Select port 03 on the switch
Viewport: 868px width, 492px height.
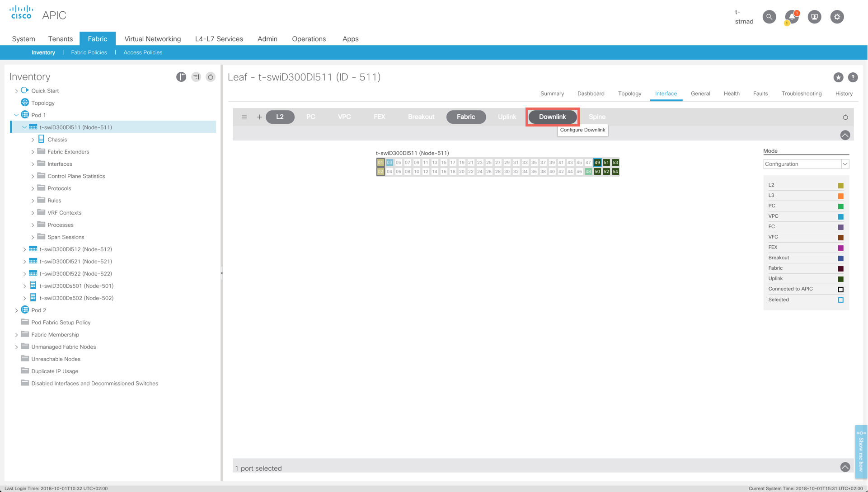tap(389, 163)
